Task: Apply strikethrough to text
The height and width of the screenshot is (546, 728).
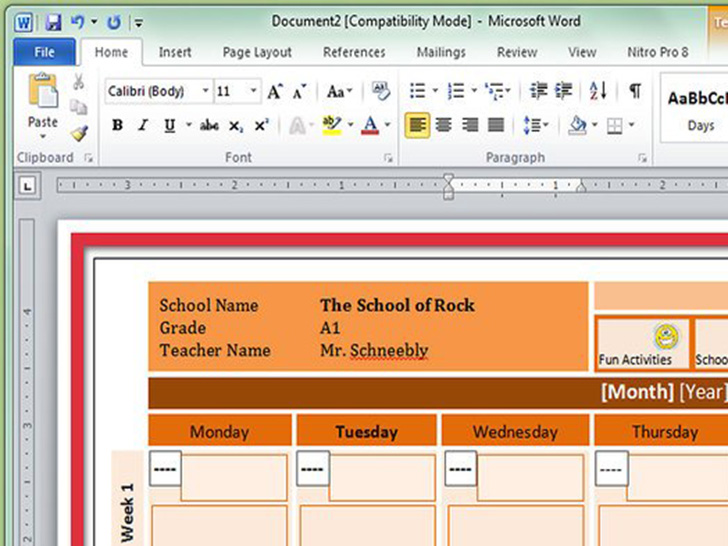Action: [x=209, y=125]
